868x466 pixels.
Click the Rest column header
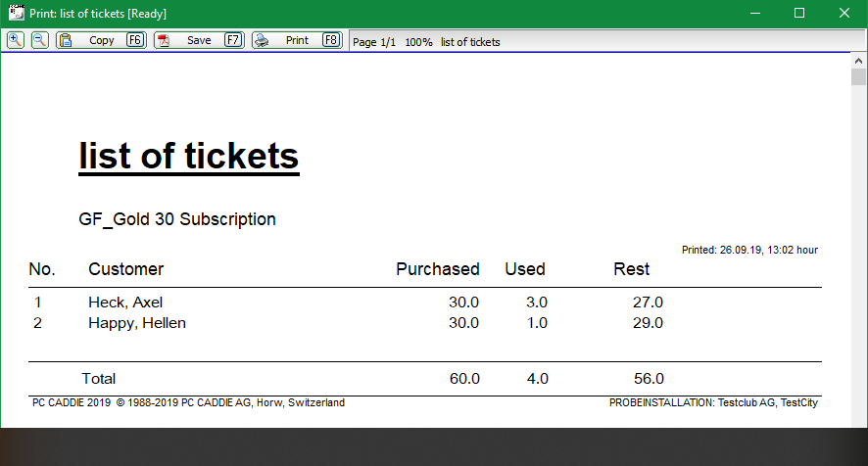(x=631, y=269)
